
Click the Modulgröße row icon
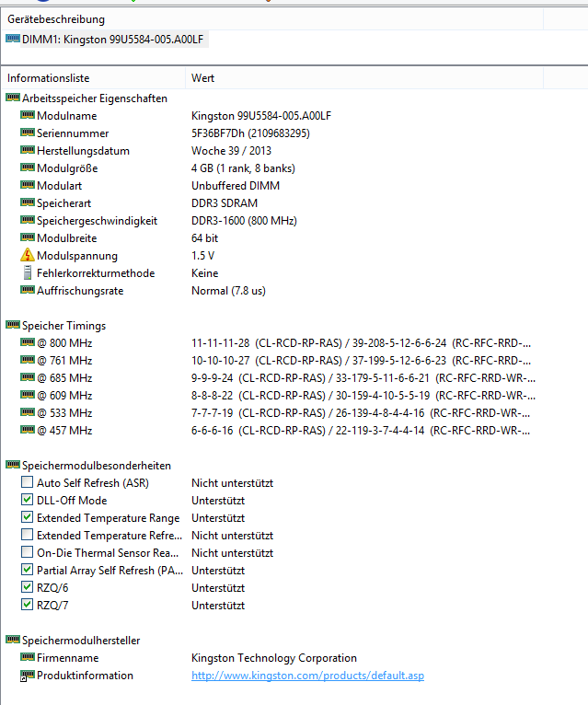point(28,168)
